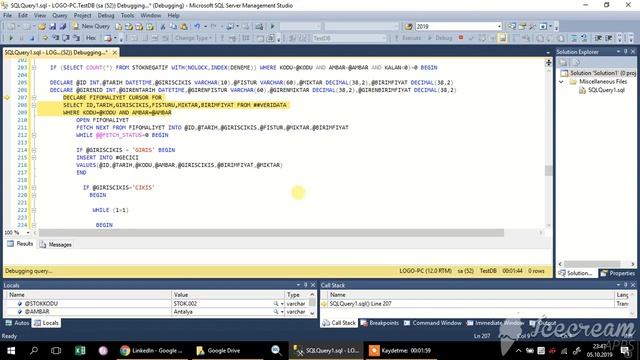640x360 pixels.
Task: Open Chrome LinkedIn taskbar item
Action: pyautogui.click(x=151, y=351)
